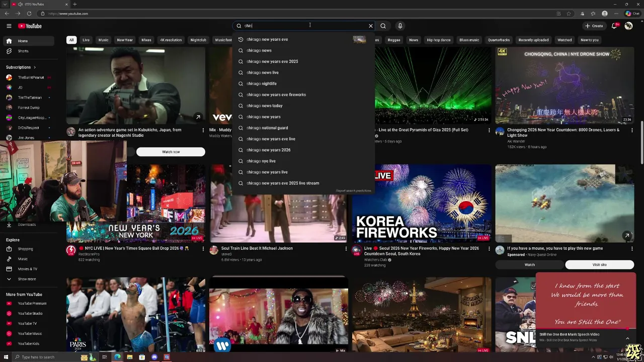Expand the Subscriptions section arrow
This screenshot has height=362, width=644.
(35, 67)
